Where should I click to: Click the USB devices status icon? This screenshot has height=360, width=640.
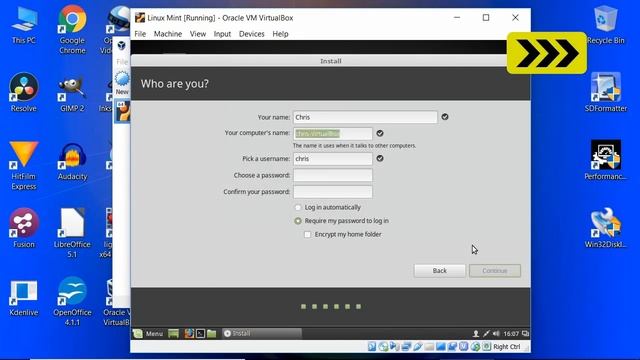tap(418, 347)
